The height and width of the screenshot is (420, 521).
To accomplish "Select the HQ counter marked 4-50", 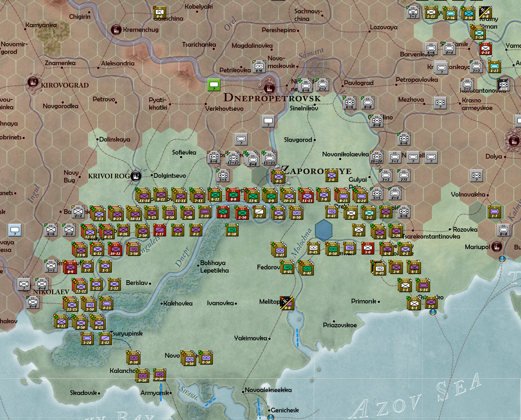I will 170,213.
